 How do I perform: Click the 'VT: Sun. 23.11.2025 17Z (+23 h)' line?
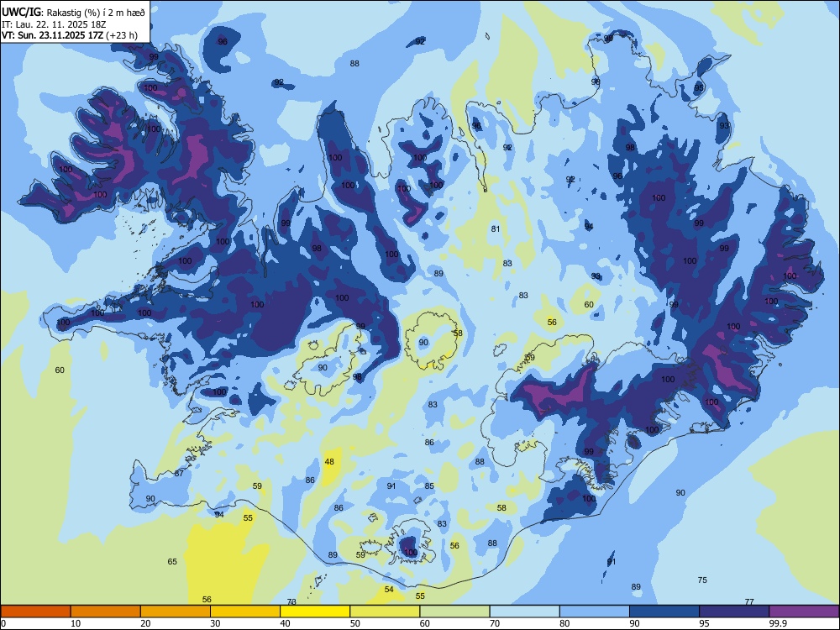click(x=70, y=36)
